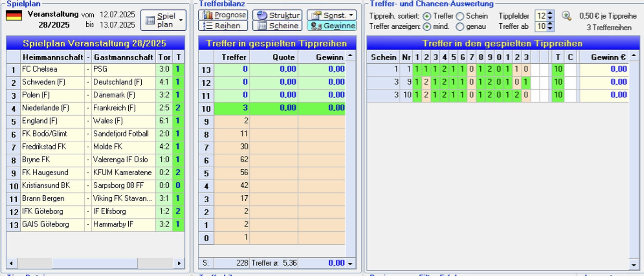Show the Scheine overview

pos(277,26)
